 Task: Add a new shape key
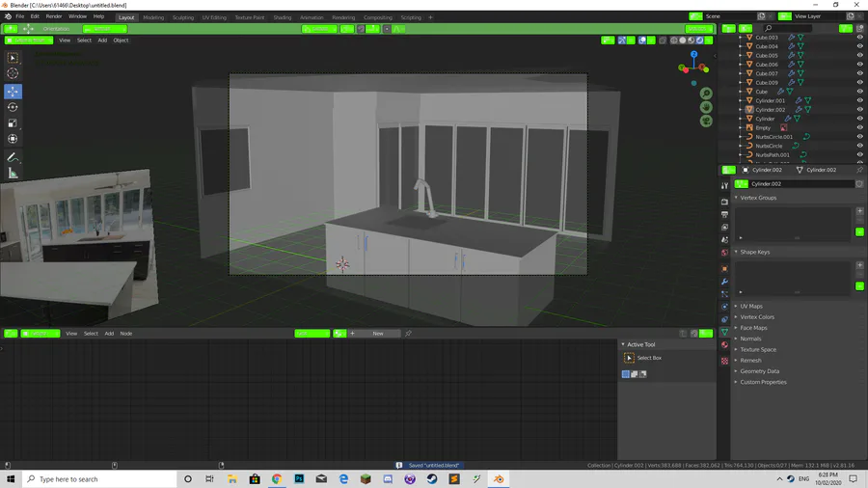[859, 265]
